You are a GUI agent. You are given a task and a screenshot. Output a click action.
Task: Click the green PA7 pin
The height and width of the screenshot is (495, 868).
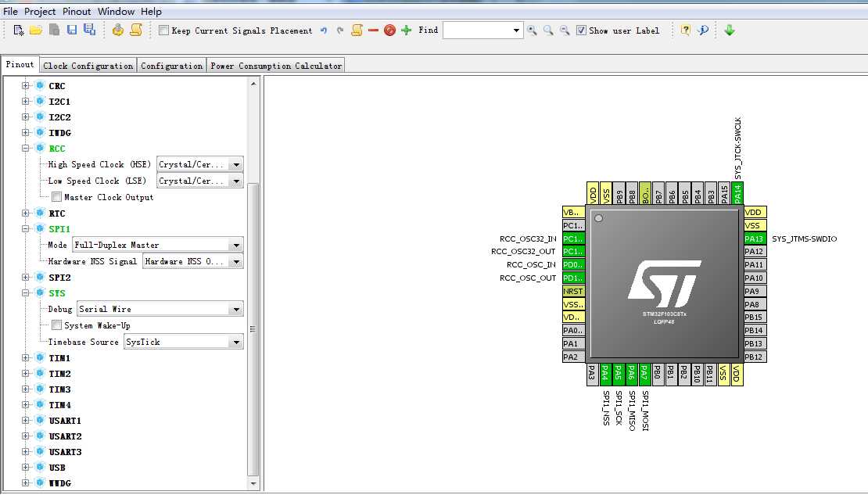[644, 375]
